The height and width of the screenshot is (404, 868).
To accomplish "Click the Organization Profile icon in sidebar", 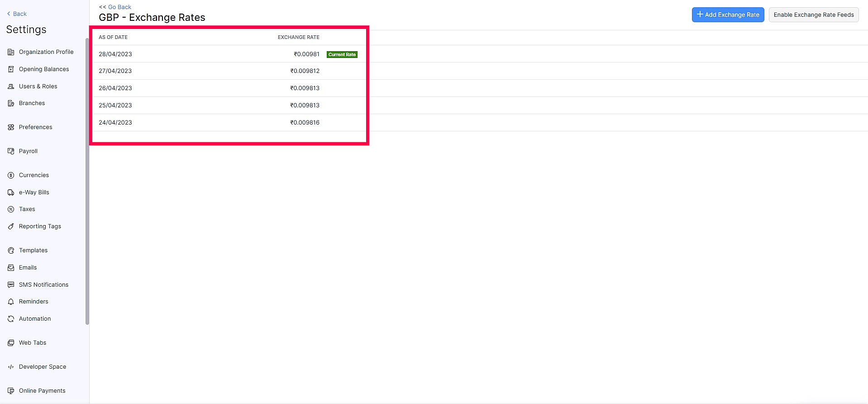I will click(x=11, y=52).
